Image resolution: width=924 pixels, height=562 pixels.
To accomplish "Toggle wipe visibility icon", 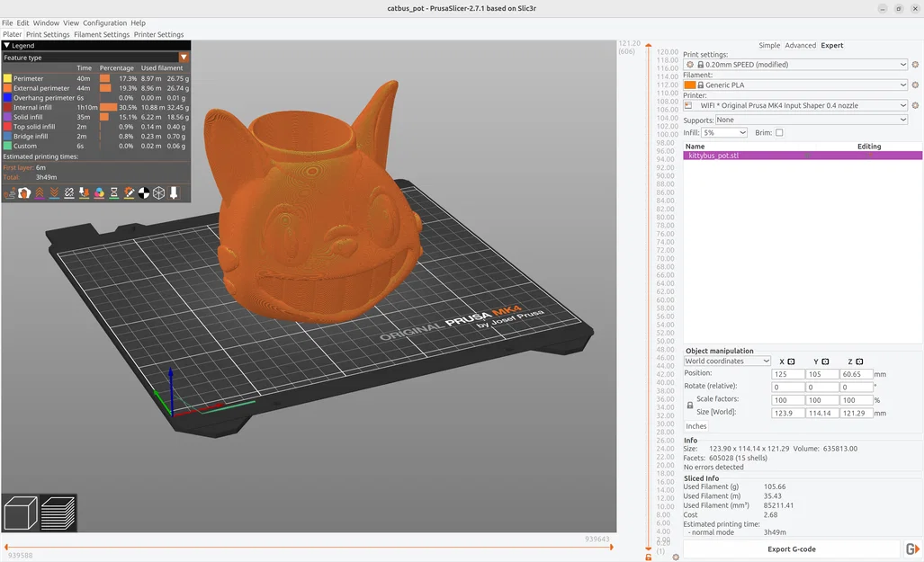I will tap(24, 193).
